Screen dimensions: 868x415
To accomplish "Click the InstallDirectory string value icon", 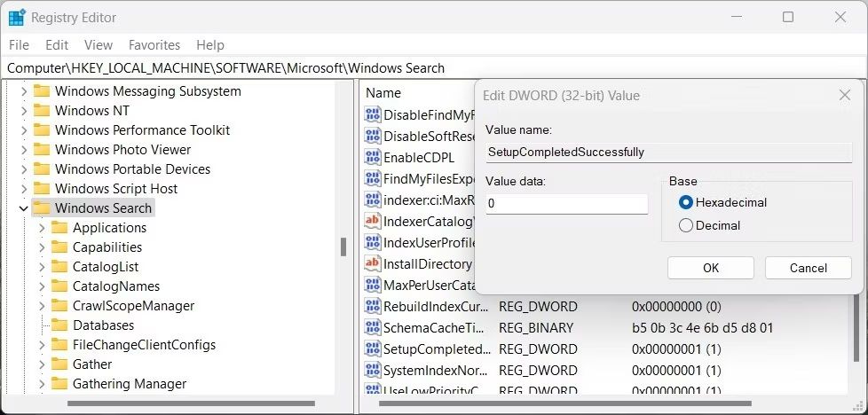I will point(372,264).
